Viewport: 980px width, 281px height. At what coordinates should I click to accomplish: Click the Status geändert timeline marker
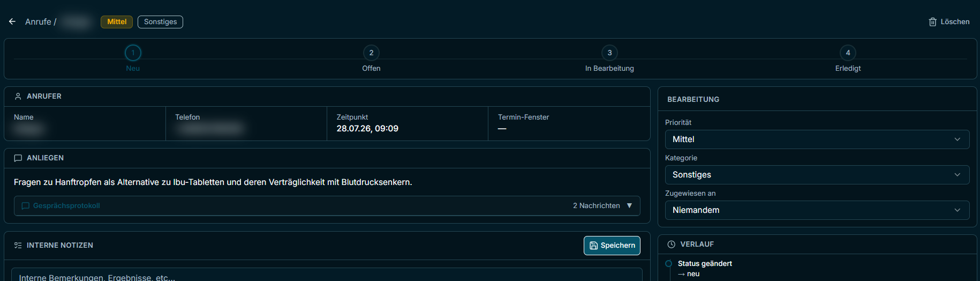[x=668, y=264]
